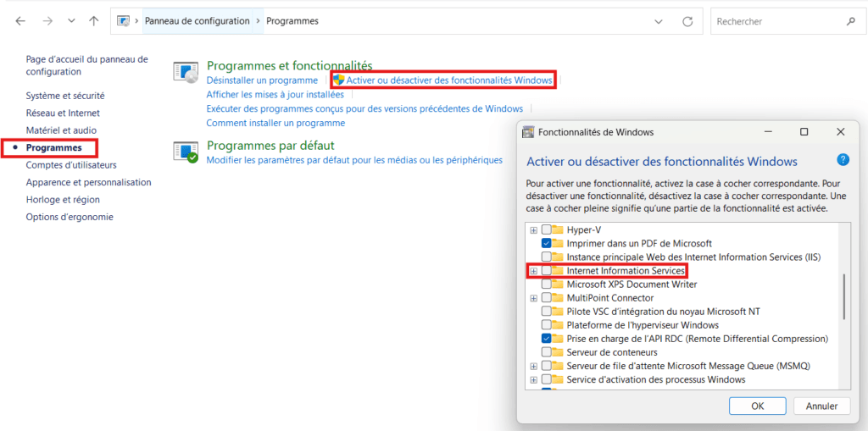Click the Rechercher search field
The height and width of the screenshot is (431, 868).
(x=787, y=21)
